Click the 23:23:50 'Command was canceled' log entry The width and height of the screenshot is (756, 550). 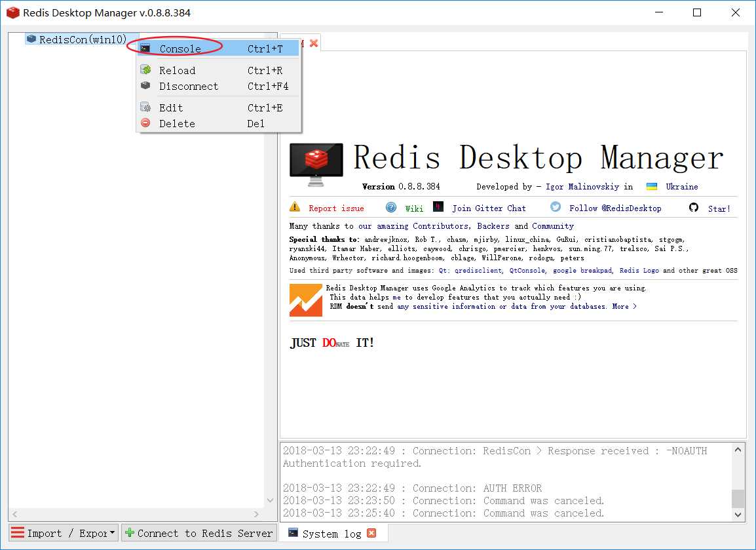443,501
